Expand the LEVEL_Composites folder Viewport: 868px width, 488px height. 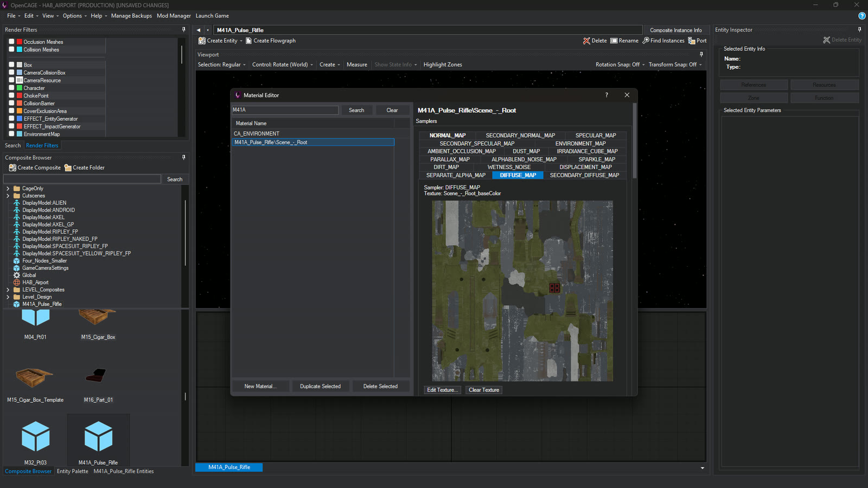click(8, 290)
